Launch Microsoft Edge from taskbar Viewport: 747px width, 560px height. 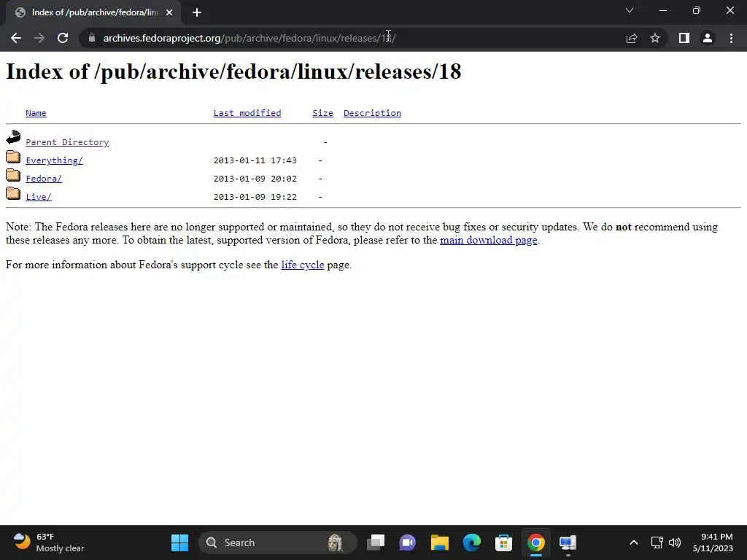tap(472, 542)
